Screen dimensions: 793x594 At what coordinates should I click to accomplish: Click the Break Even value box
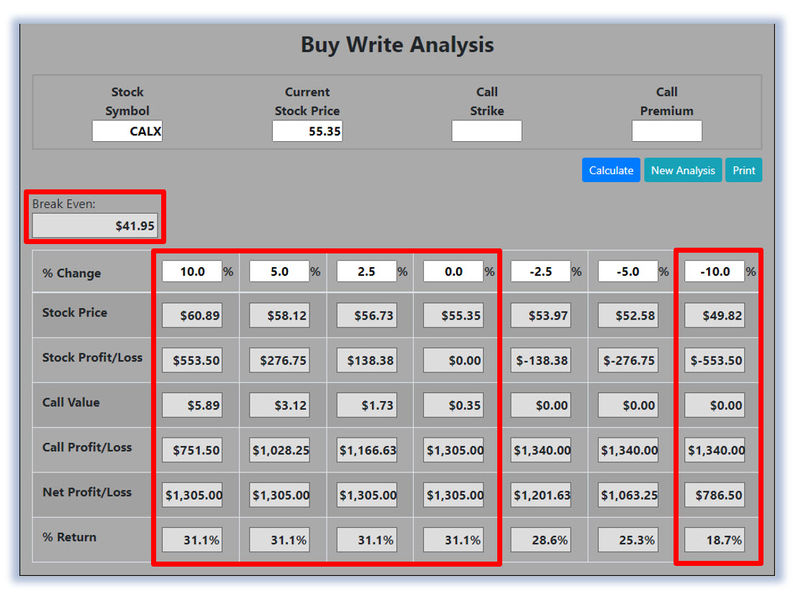point(95,225)
